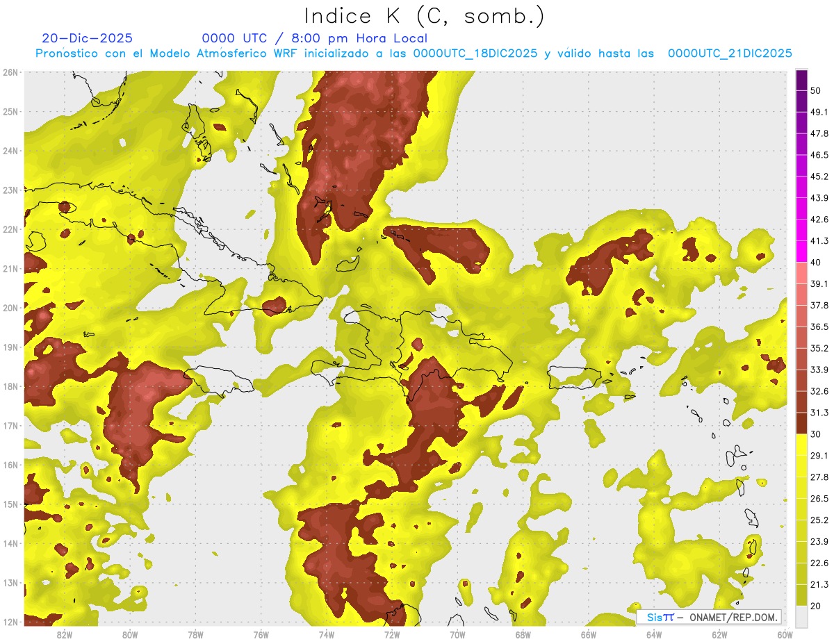This screenshot has width=834, height=644.
Task: Pick the dark purple swatch at top of colorbar
Action: (801, 81)
